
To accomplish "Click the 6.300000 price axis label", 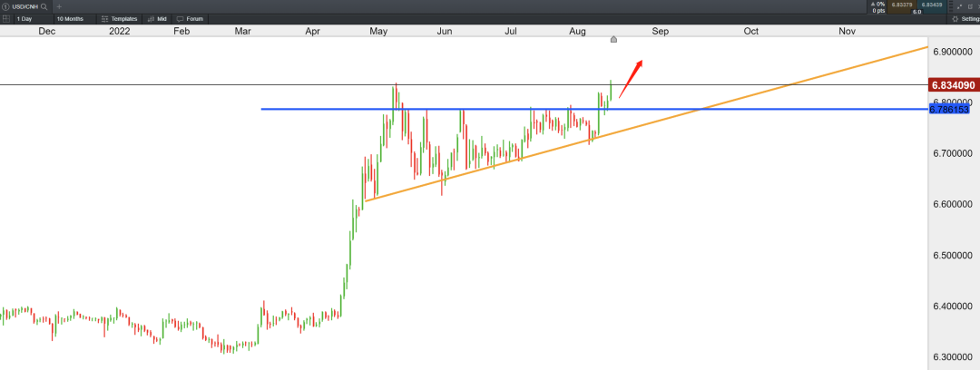I will pyautogui.click(x=952, y=357).
